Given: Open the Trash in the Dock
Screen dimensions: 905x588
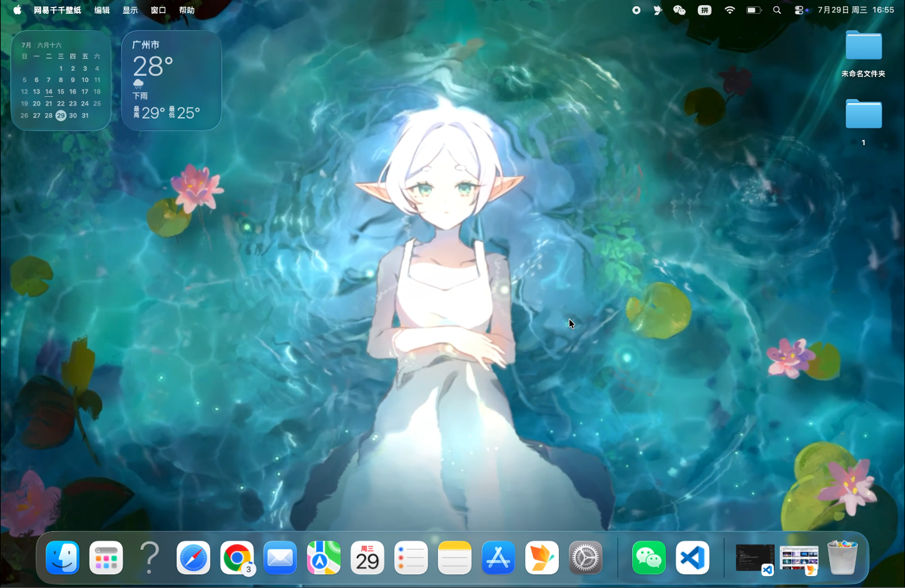Looking at the screenshot, I should pos(842,557).
